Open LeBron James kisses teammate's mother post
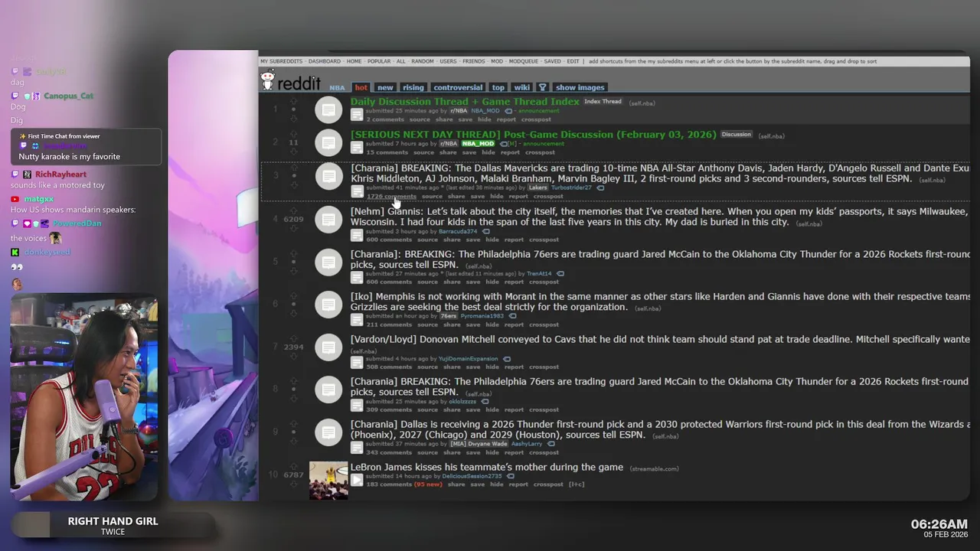980x551 pixels. pyautogui.click(x=487, y=467)
